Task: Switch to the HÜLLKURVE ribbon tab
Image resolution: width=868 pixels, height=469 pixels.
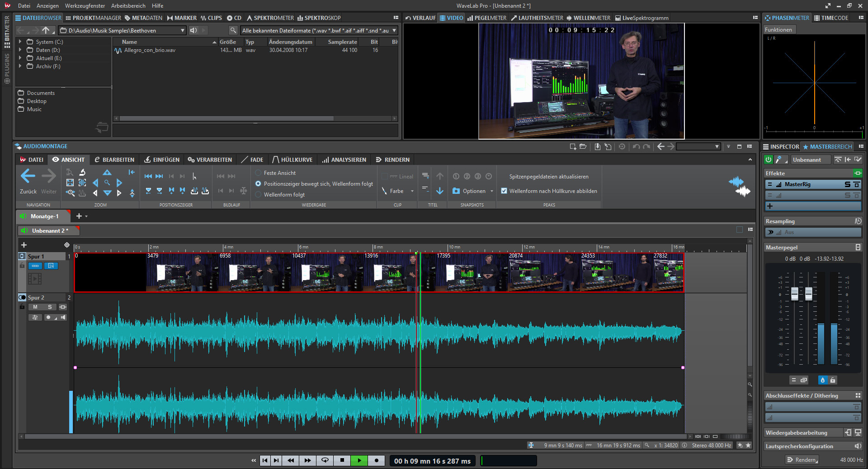Action: (292, 160)
